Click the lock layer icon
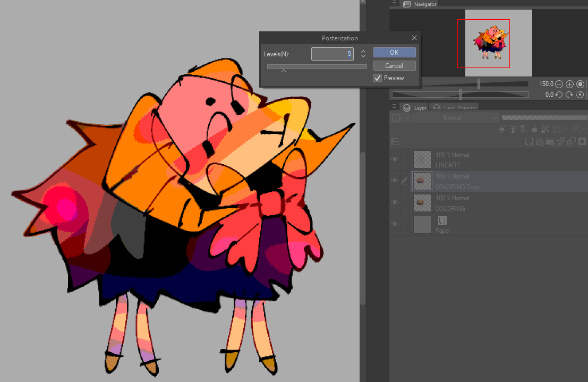588x382 pixels. pos(534,129)
